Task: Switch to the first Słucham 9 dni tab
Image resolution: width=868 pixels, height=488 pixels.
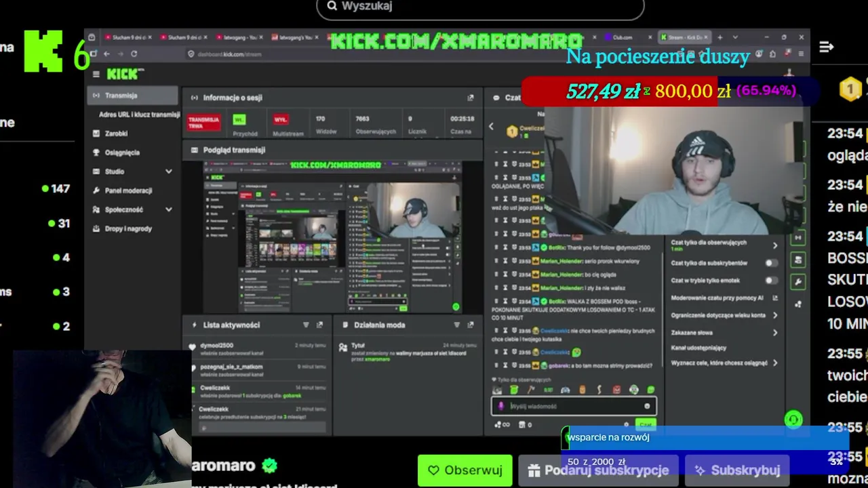Action: (127, 37)
